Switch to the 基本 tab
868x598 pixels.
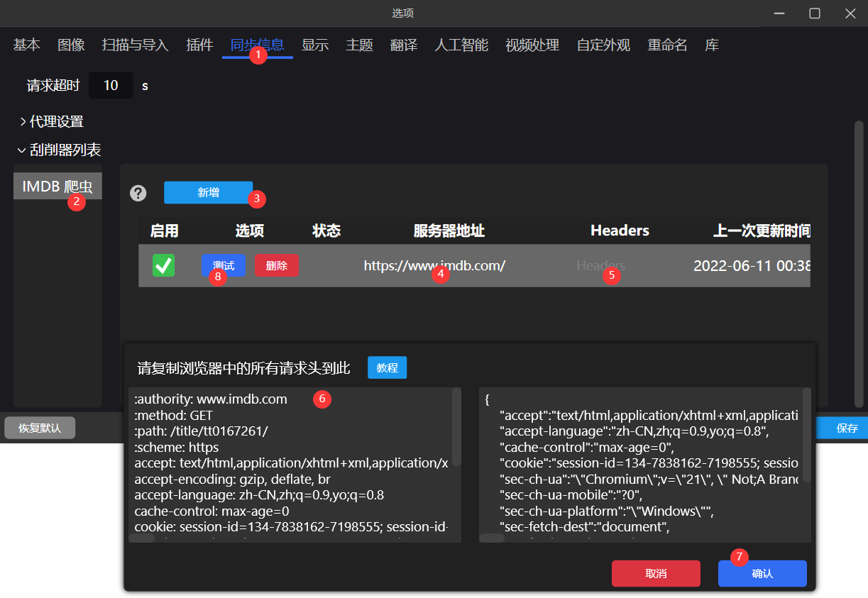point(27,45)
